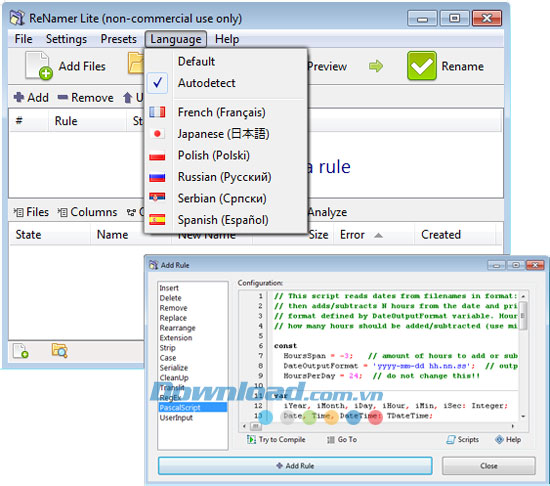The width and height of the screenshot is (550, 486).
Task: Click the Rename toolbar button label
Action: [x=462, y=66]
